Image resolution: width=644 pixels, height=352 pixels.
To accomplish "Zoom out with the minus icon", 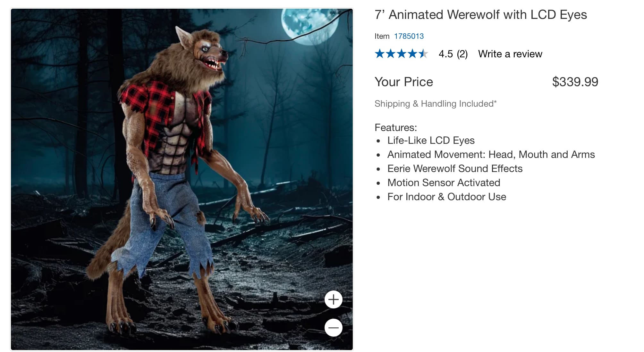I will [333, 327].
